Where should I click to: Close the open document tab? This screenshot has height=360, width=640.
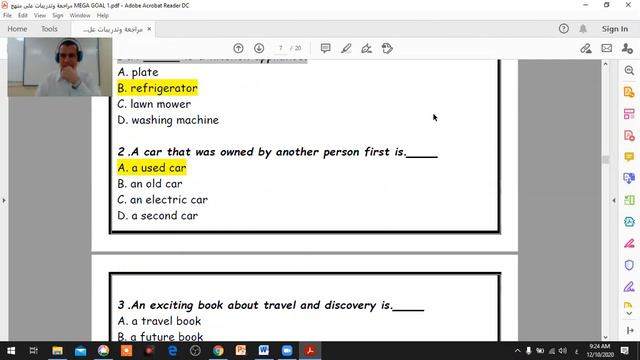tap(149, 29)
